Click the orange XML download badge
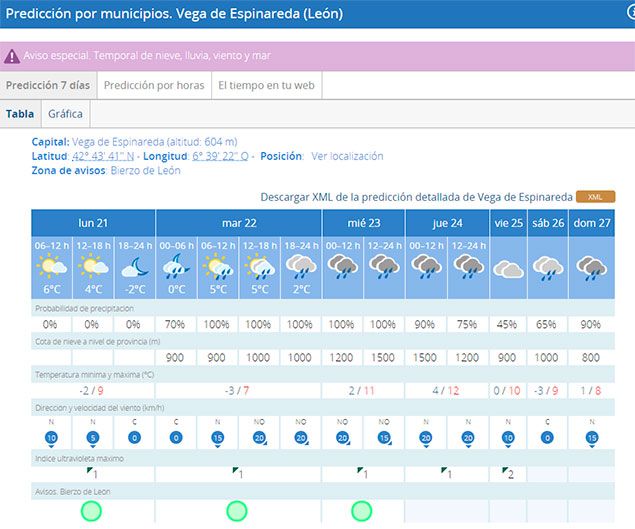635x529 pixels. click(x=595, y=197)
